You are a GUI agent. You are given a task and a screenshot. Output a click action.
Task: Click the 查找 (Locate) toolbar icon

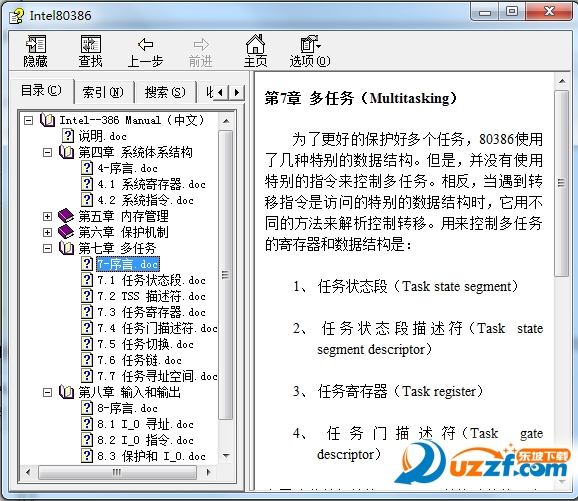point(91,44)
